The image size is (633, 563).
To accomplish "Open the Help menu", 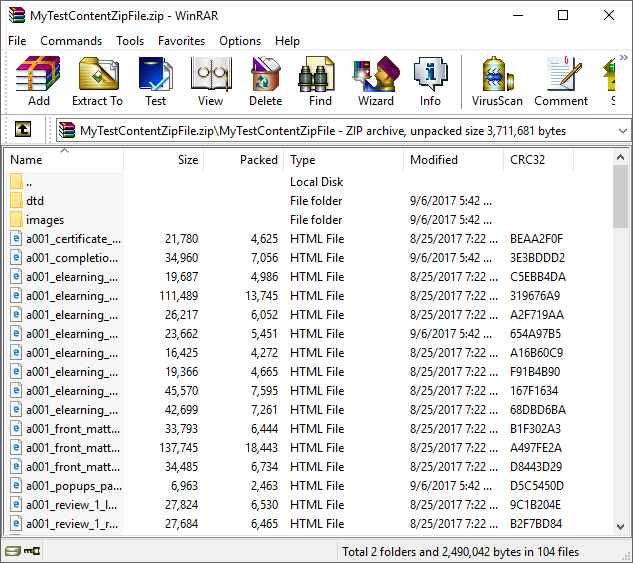I will [x=287, y=41].
